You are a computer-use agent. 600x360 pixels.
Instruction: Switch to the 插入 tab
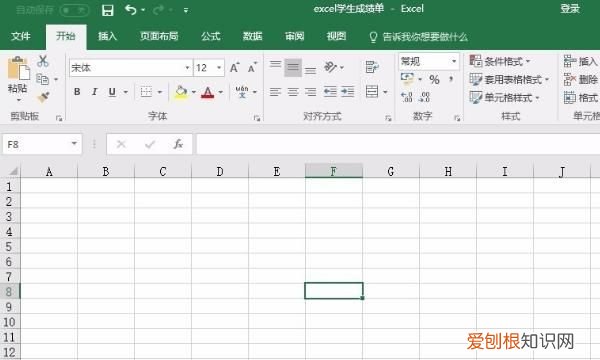click(107, 36)
